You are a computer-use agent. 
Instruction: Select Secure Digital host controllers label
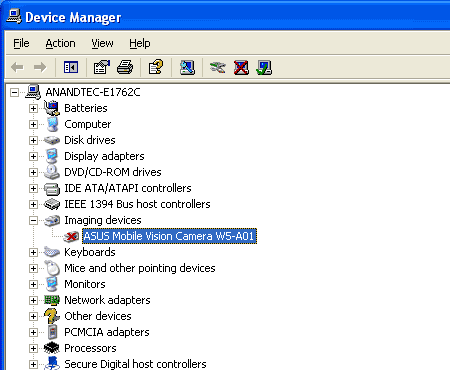[135, 364]
